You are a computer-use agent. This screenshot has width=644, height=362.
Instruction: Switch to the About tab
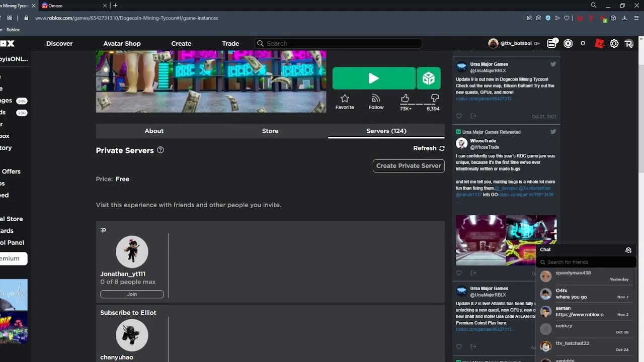pyautogui.click(x=154, y=131)
